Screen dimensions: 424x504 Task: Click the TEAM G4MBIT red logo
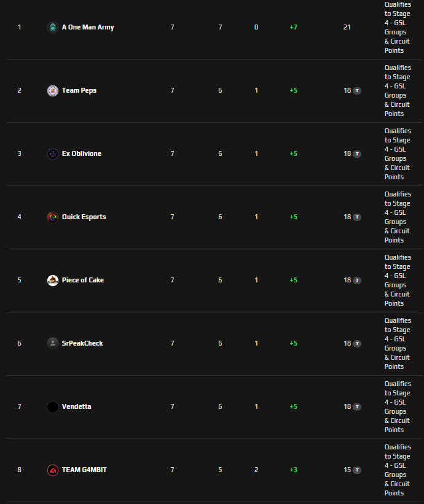pos(53,470)
